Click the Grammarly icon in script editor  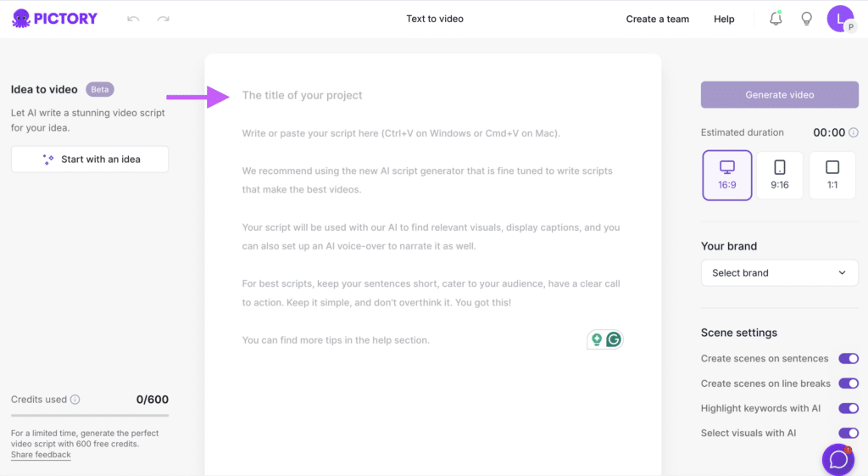coord(614,339)
